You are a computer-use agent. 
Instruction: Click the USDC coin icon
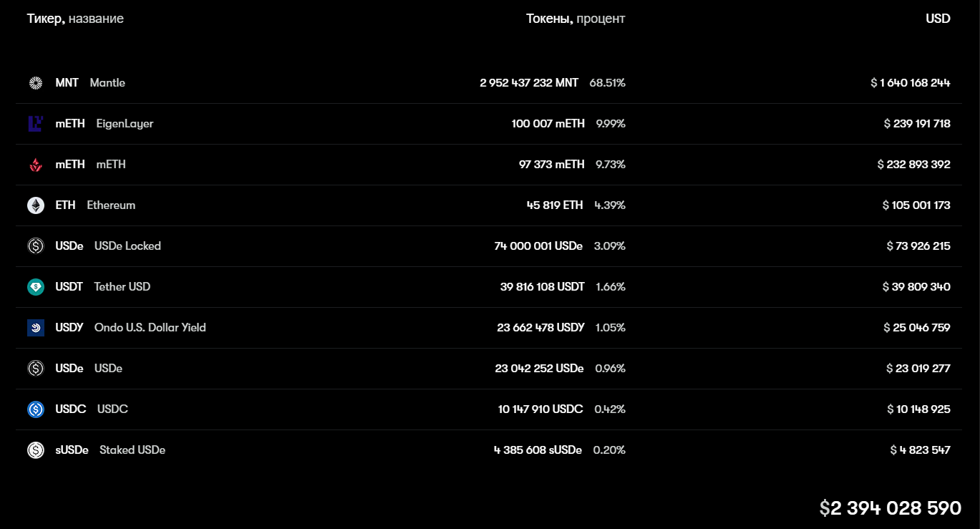pos(36,409)
